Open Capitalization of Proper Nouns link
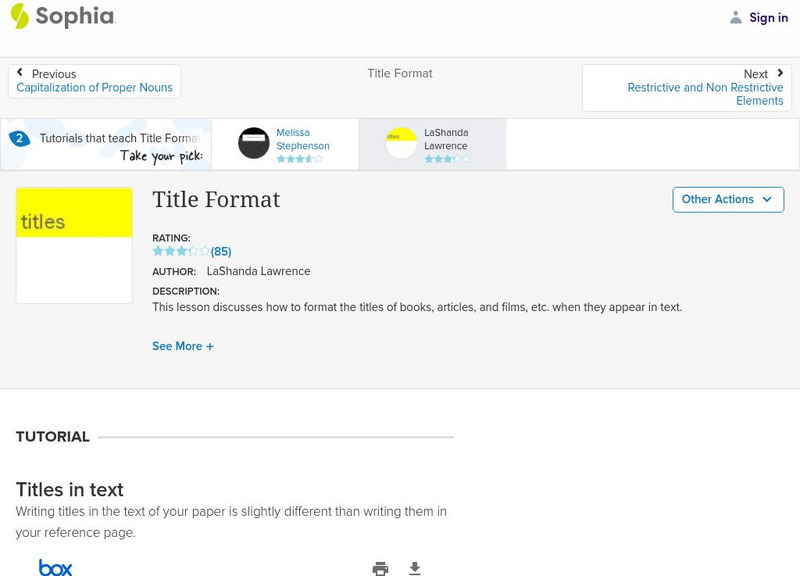The height and width of the screenshot is (576, 800). (94, 88)
